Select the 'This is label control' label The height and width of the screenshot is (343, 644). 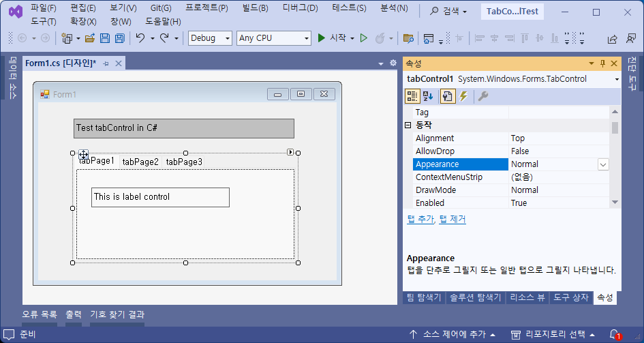point(160,197)
